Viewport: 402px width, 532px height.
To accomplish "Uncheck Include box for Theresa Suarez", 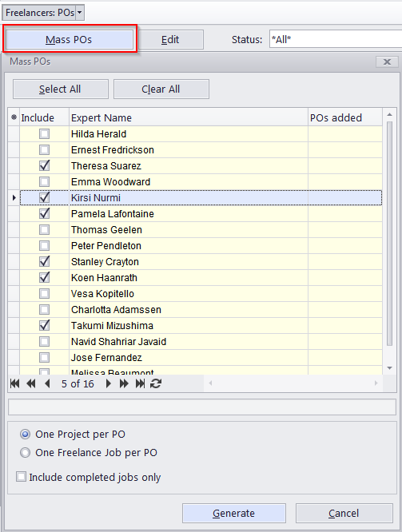I will click(x=44, y=165).
